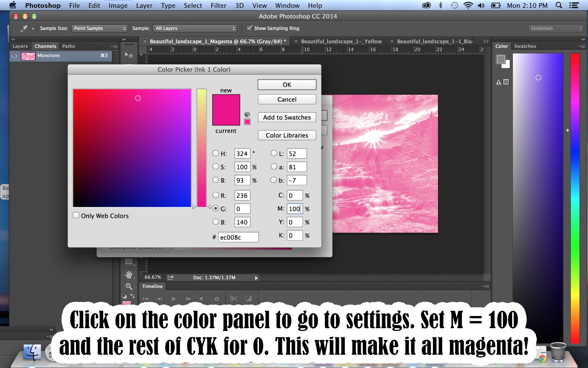Open Color Libraries

coord(287,135)
